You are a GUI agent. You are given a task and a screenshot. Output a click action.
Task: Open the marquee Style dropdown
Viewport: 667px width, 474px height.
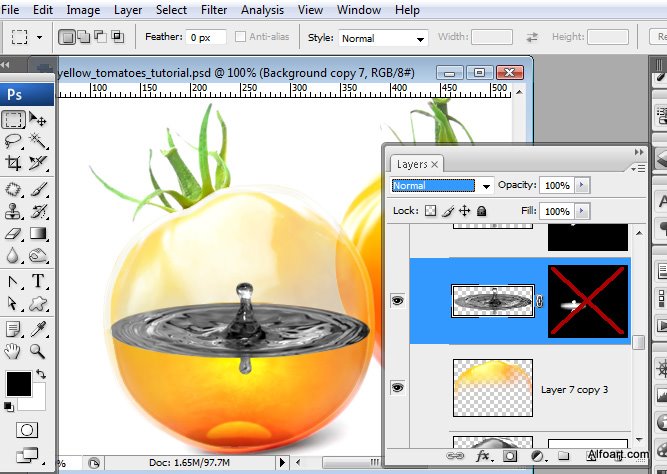382,38
